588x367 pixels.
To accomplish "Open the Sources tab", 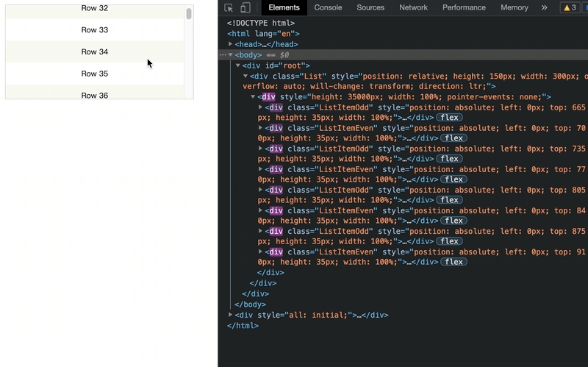I will (x=370, y=7).
